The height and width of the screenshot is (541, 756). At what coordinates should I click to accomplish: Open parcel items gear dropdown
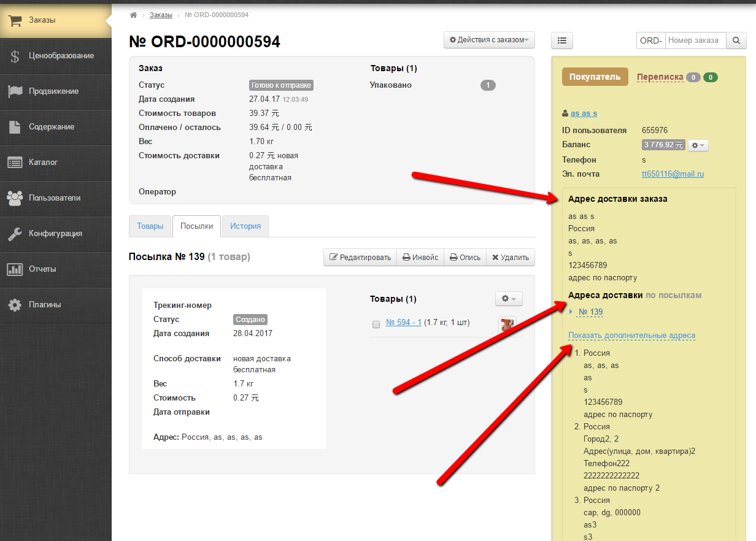coord(509,299)
